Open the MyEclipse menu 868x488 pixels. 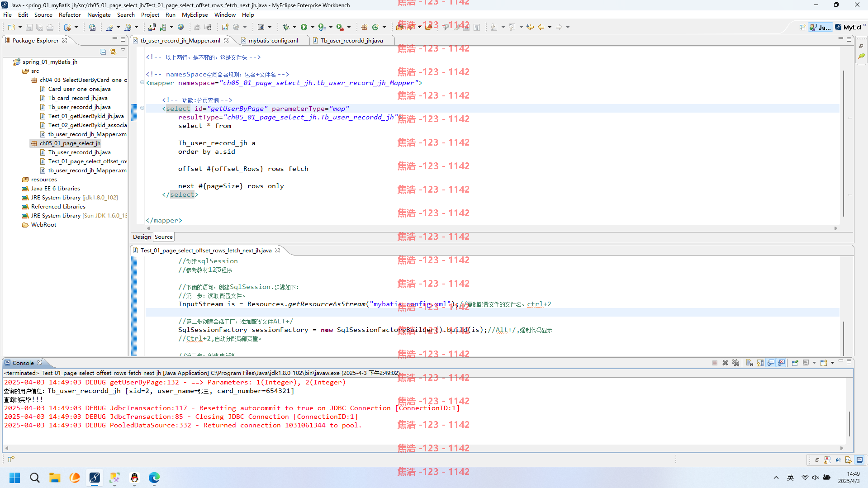point(195,14)
